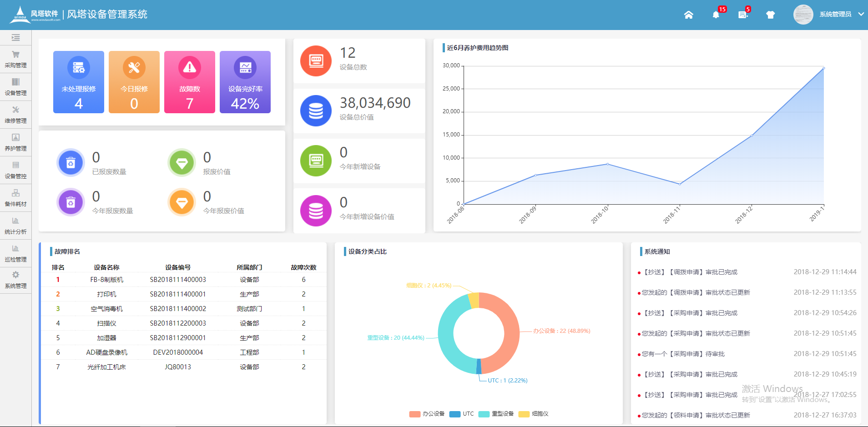Click the 设备总数 red circle icon
The height and width of the screenshot is (427, 868).
tap(316, 61)
